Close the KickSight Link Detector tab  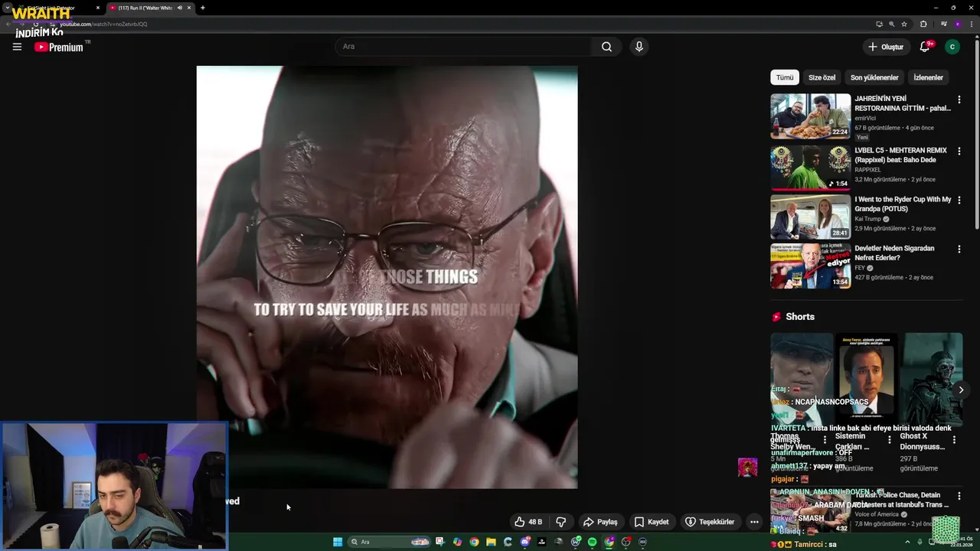pos(97,8)
